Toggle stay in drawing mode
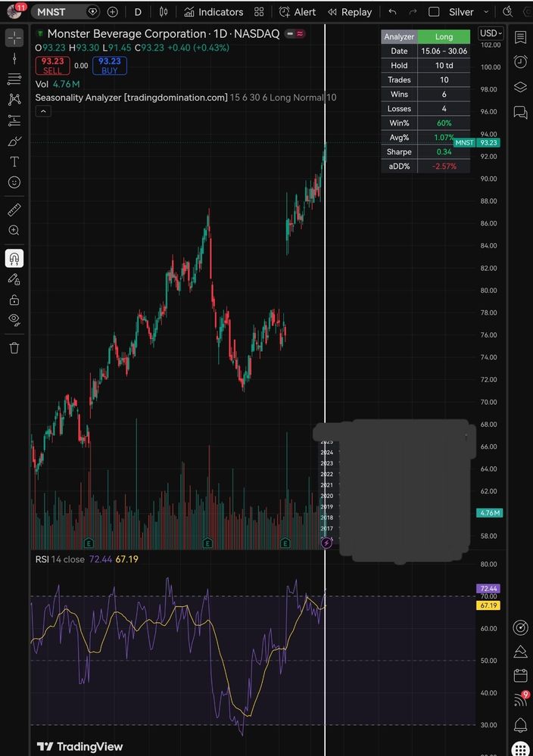This screenshot has width=533, height=756. [x=14, y=279]
